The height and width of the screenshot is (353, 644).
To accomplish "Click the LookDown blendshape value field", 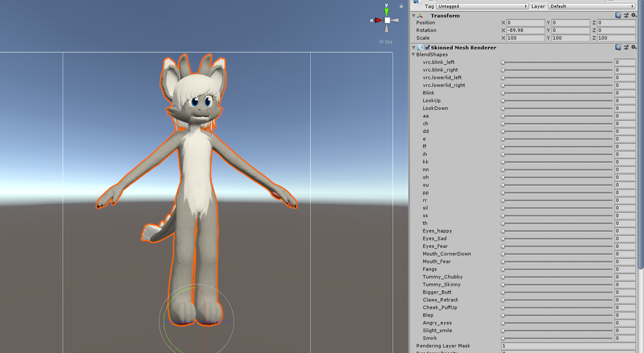I will (x=625, y=108).
